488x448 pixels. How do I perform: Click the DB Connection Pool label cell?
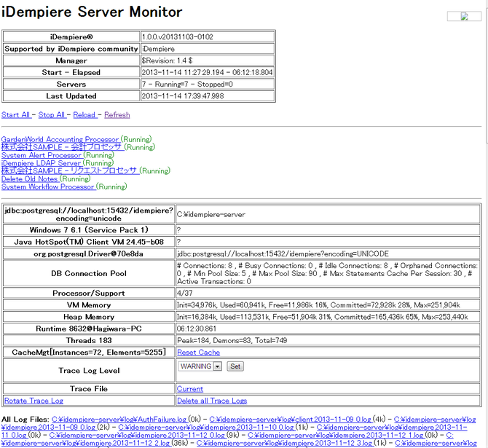[89, 273]
